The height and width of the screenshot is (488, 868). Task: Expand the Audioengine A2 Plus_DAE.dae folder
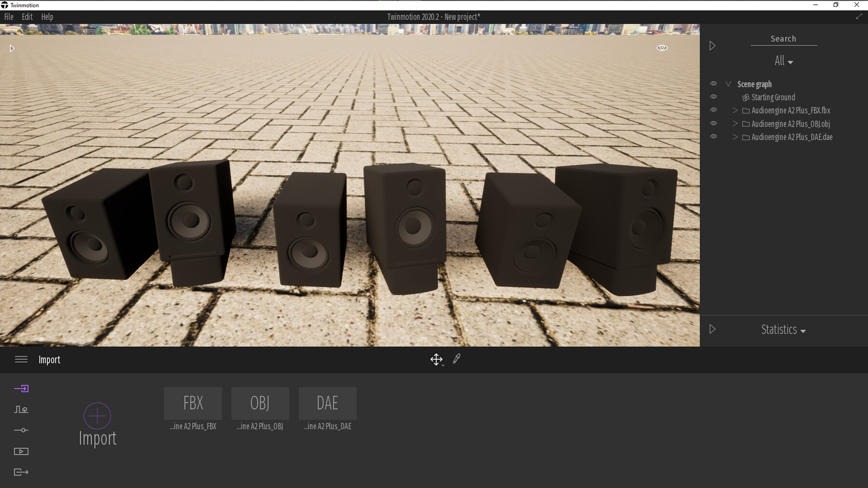coord(735,137)
